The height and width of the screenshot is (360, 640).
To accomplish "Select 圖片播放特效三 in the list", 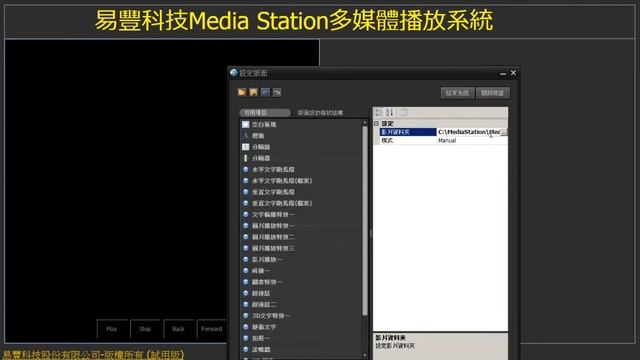I will [273, 248].
